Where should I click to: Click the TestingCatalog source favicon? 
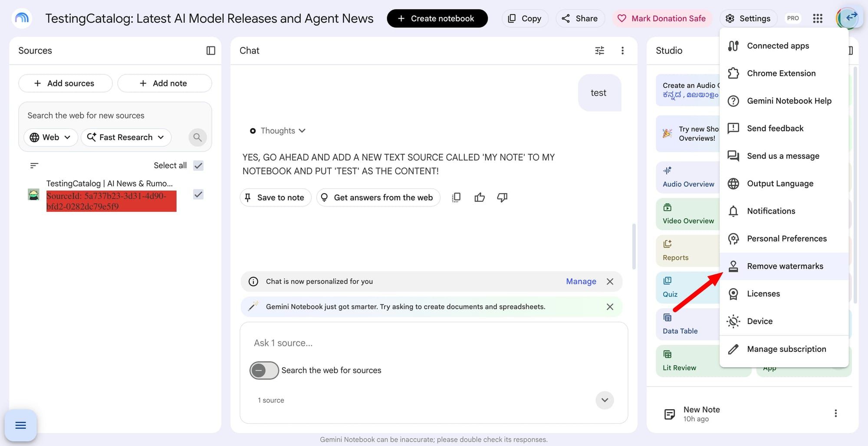33,194
